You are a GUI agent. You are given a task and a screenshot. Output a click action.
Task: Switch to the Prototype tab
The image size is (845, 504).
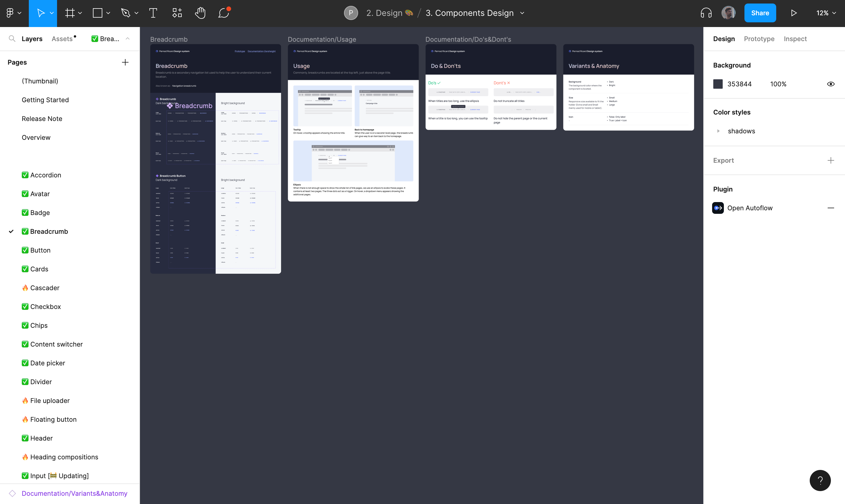coord(759,39)
